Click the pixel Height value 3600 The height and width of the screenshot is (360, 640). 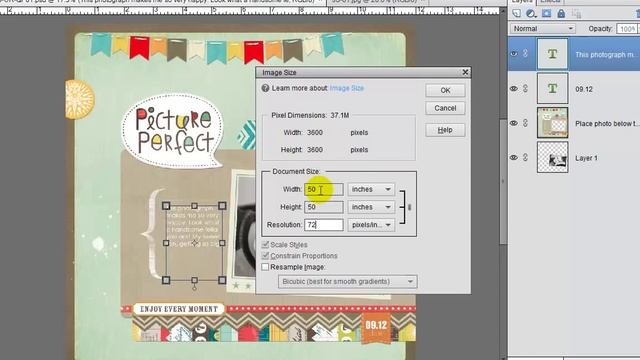point(315,150)
